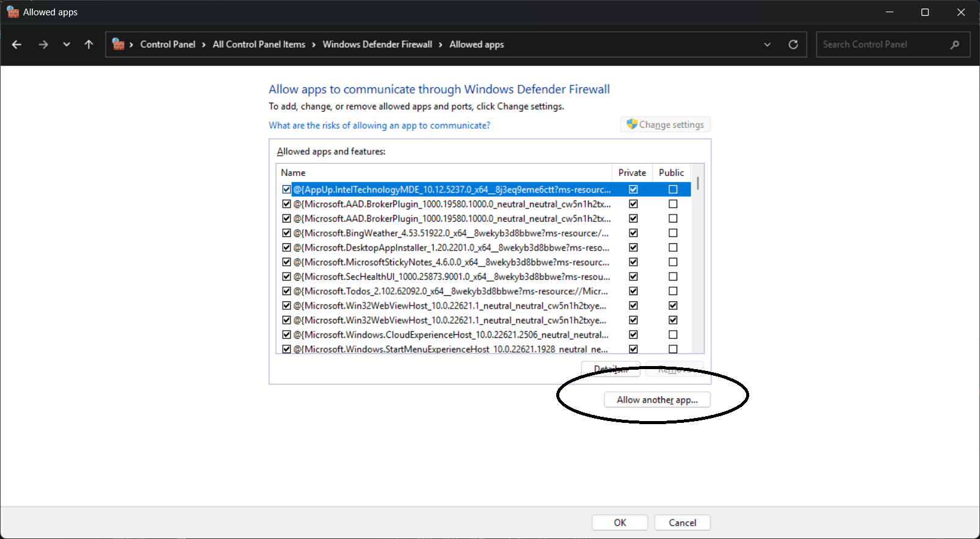Uncheck Microsoft.SecHealthUI name checkbox

coord(286,276)
